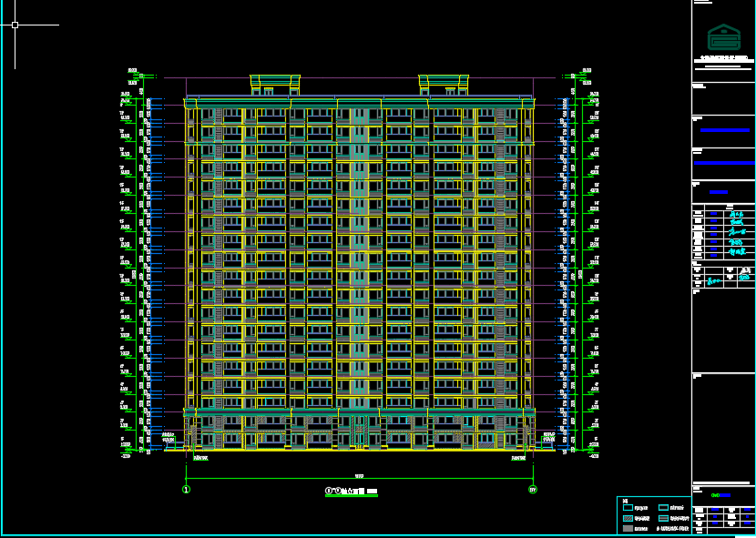Select the right-side grid axis bubble
Screen dimensions: 756x538
coord(533,490)
